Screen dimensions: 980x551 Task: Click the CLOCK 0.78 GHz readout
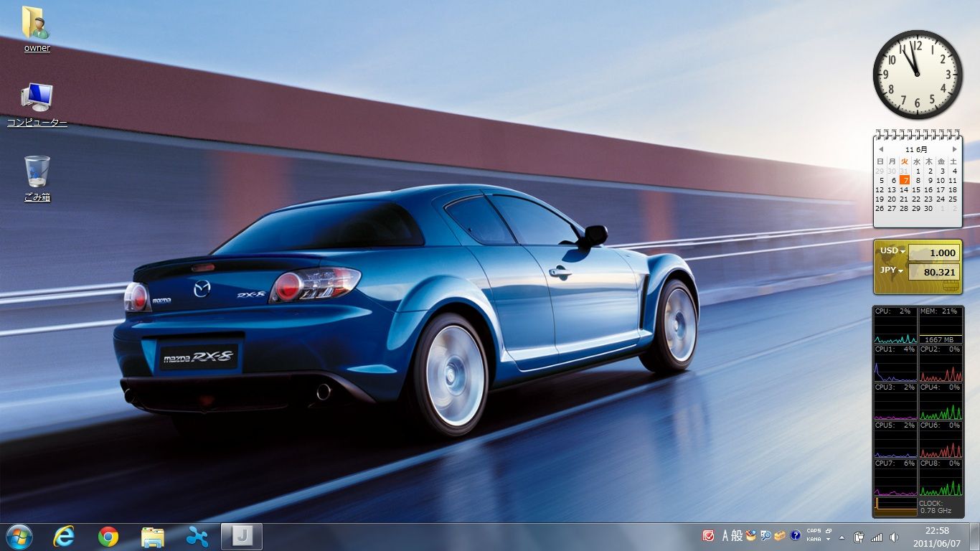[936, 507]
